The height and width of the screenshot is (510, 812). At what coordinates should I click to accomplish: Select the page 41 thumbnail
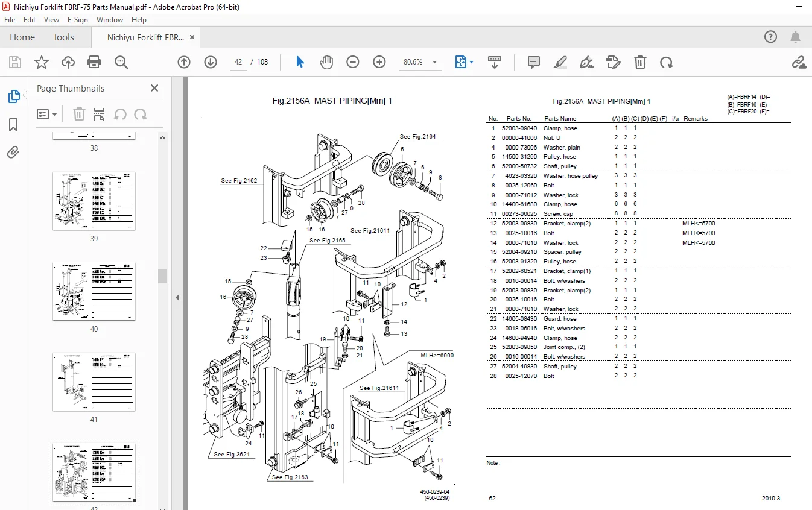coord(94,382)
